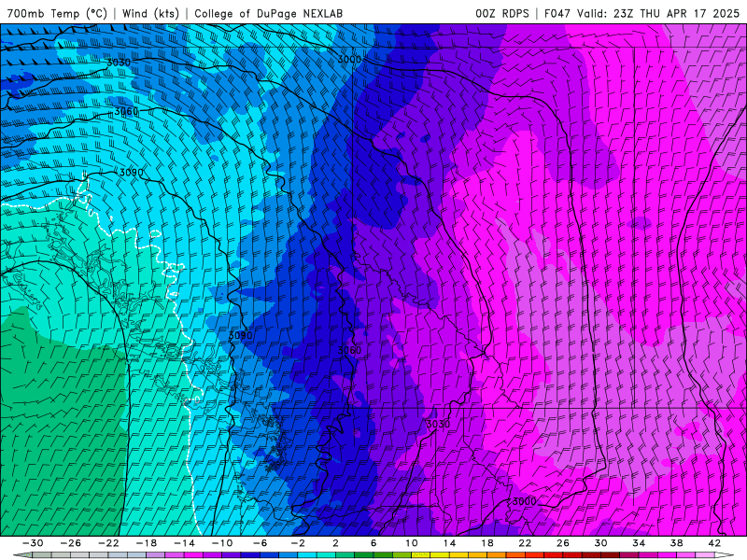This screenshot has width=747, height=560.
Task: Click the -26 value on the color scale
Action: point(71,543)
